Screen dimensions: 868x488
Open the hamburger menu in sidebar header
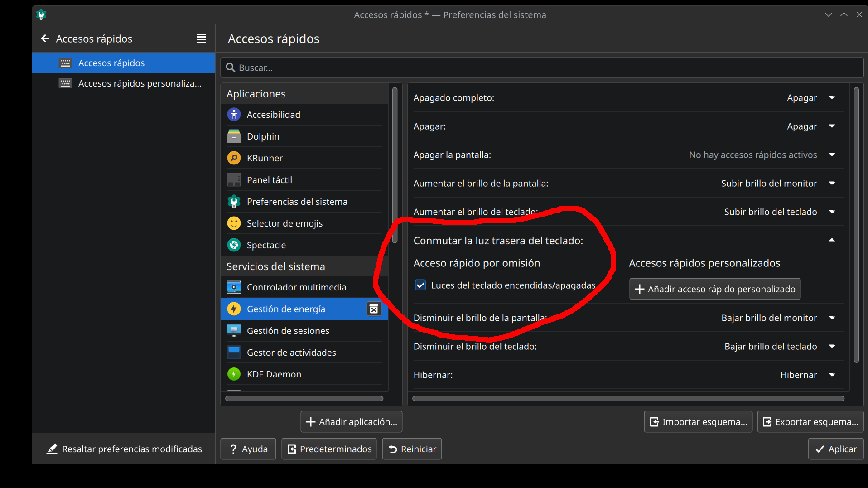click(x=201, y=39)
